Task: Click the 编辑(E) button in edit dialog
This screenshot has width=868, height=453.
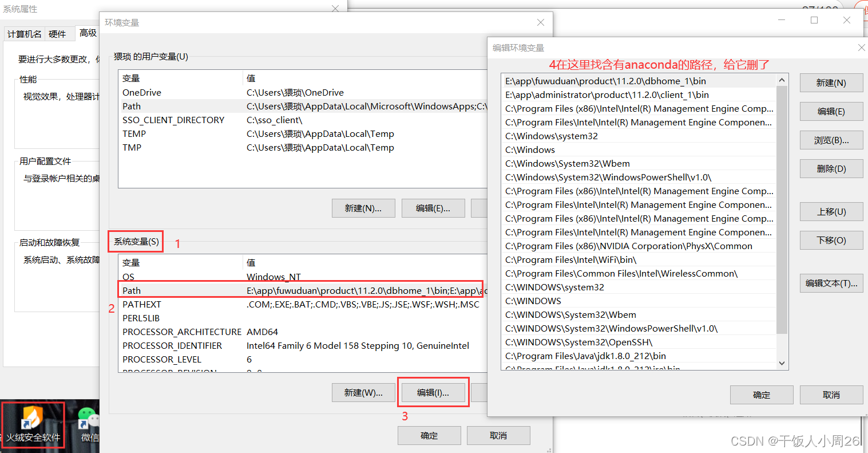Action: [831, 112]
